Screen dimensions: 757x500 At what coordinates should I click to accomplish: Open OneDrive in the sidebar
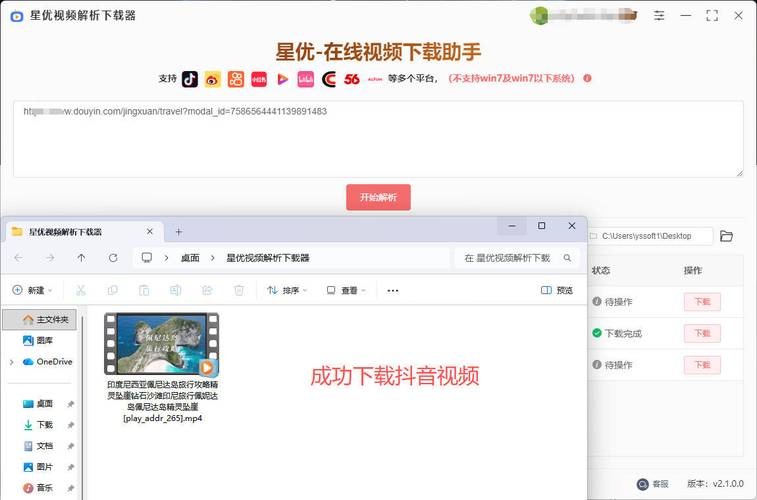[48, 362]
